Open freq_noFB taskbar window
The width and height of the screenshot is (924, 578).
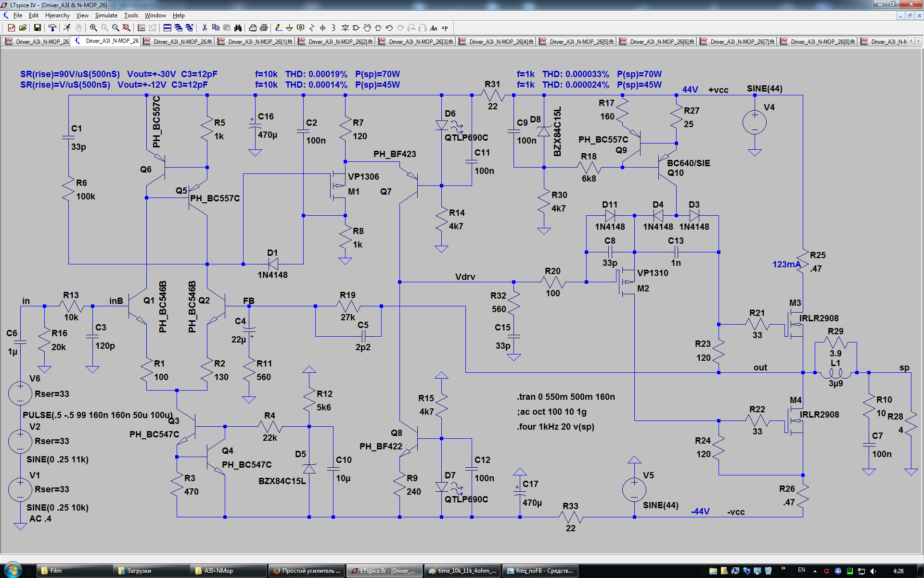(x=540, y=571)
